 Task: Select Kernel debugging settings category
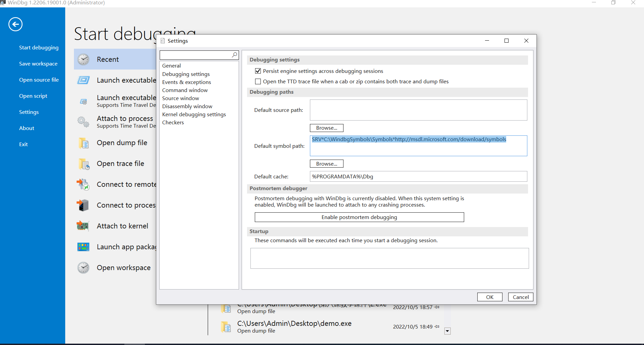[194, 114]
